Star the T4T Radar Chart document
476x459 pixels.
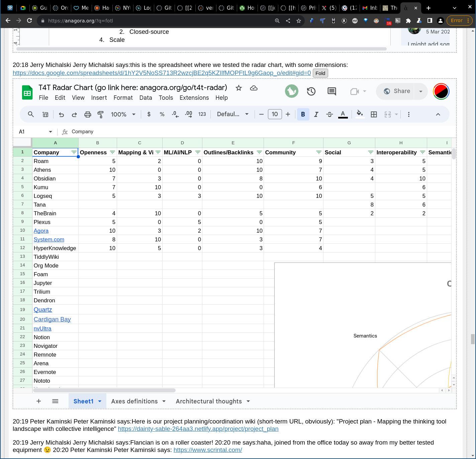(x=239, y=88)
